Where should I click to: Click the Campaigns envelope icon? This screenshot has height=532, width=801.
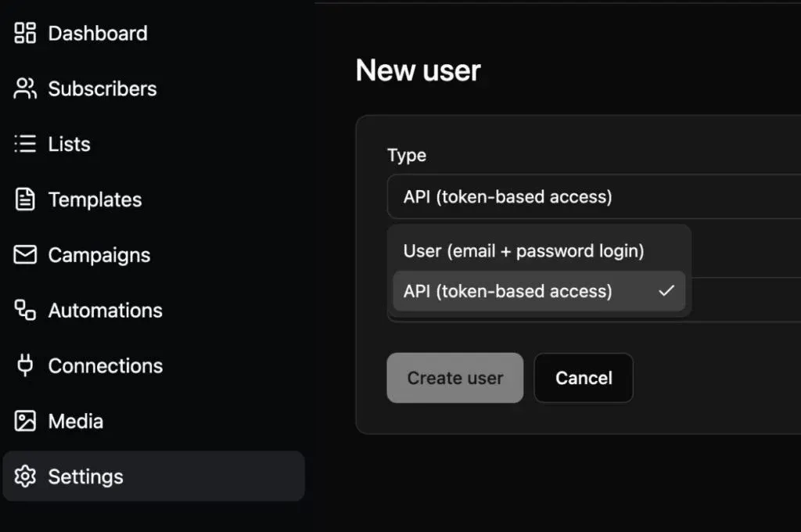pyautogui.click(x=25, y=254)
